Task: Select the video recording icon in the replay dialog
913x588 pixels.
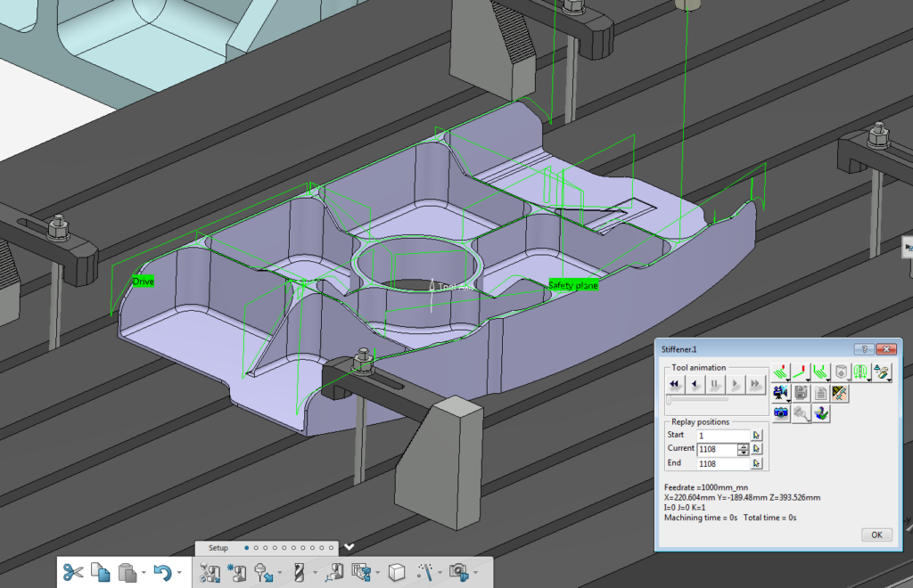Action: 781,394
